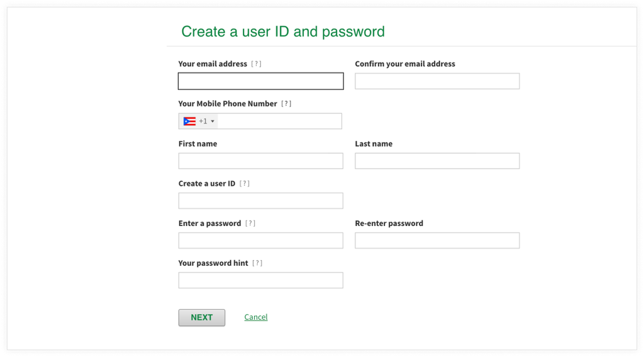Expand the country code dropdown arrow

point(213,122)
